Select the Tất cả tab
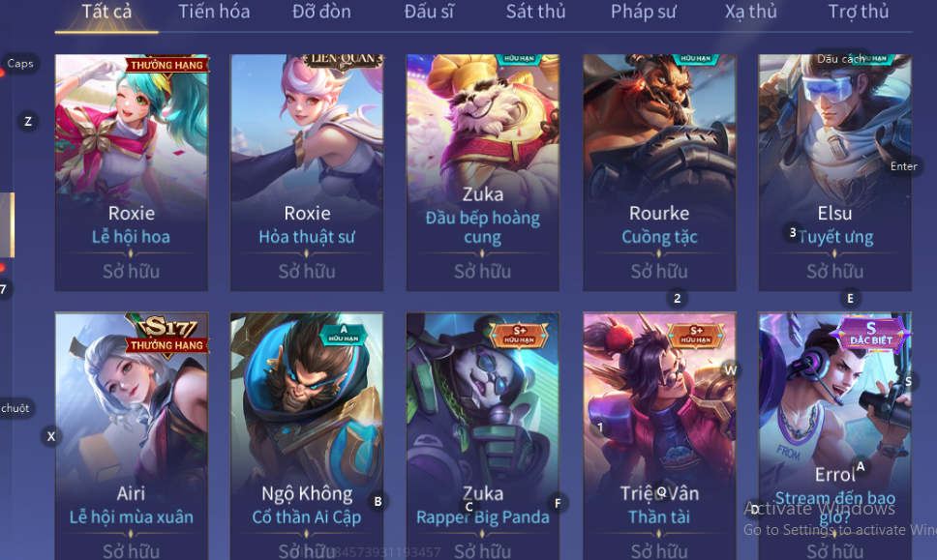This screenshot has height=560, width=937. (x=106, y=12)
